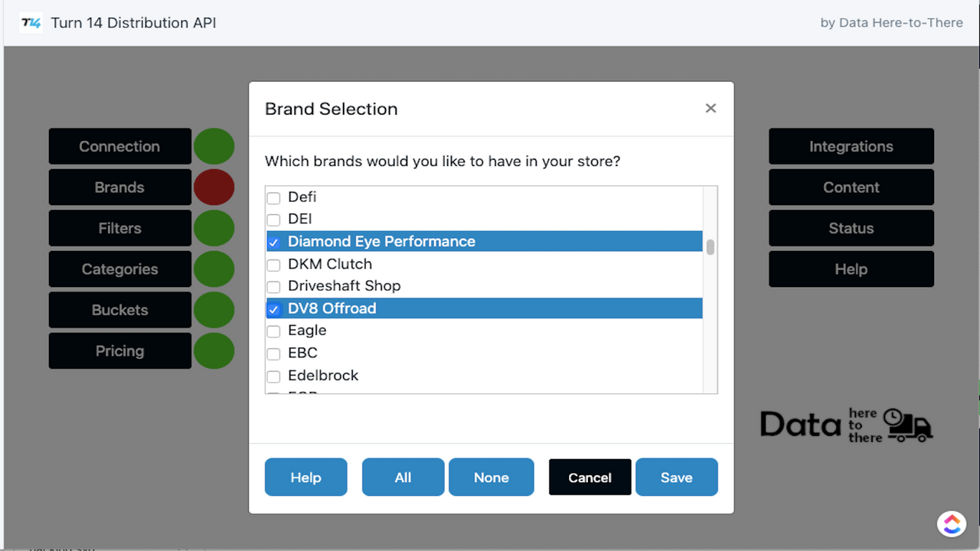
Task: Open the ClickUp widget in the bottom corner
Action: pos(951,523)
